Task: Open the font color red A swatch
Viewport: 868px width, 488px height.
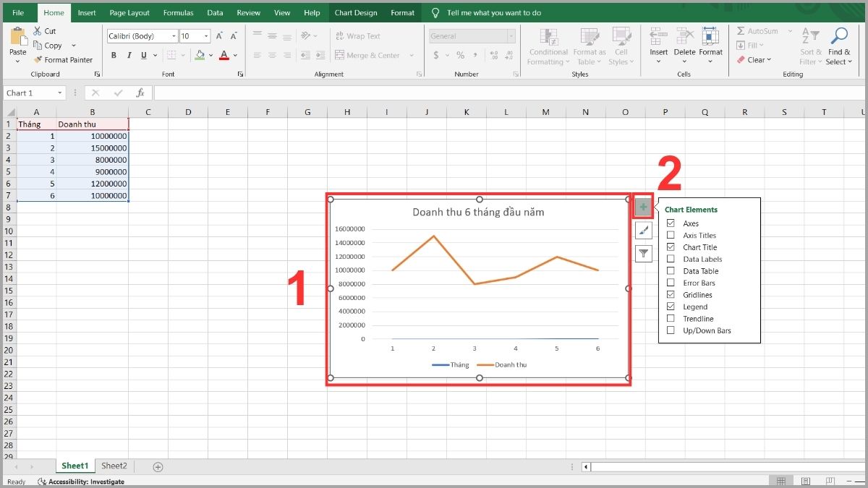Action: [224, 56]
